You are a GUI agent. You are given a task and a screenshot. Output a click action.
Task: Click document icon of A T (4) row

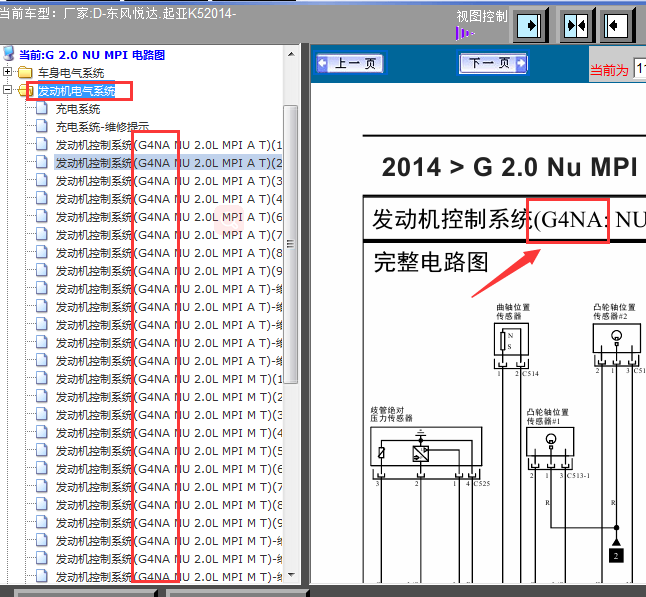pyautogui.click(x=41, y=198)
